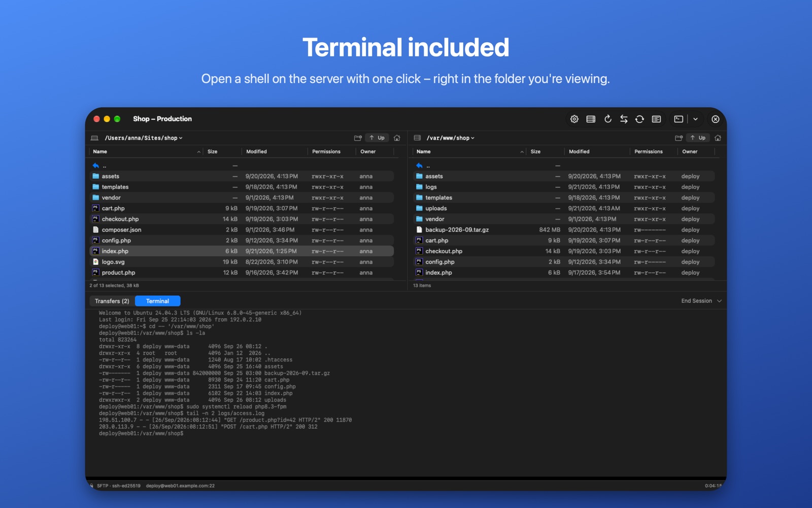Click the disconnect X icon in toolbar
This screenshot has height=508, width=812.
click(715, 119)
